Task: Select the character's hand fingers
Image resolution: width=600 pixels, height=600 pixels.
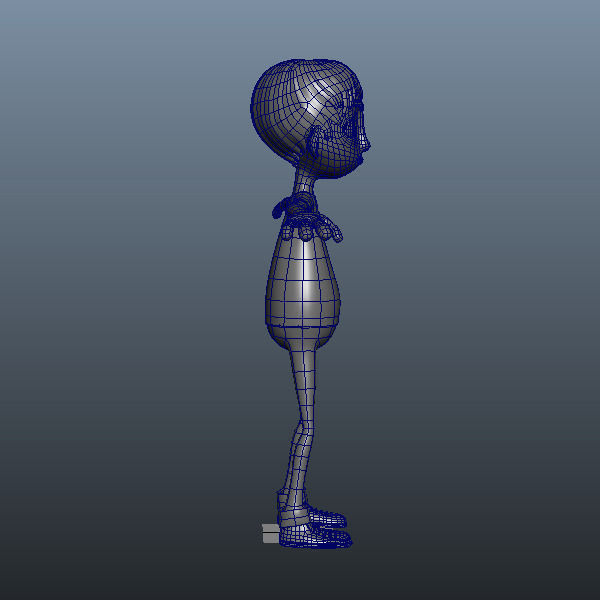Action: pos(312,226)
